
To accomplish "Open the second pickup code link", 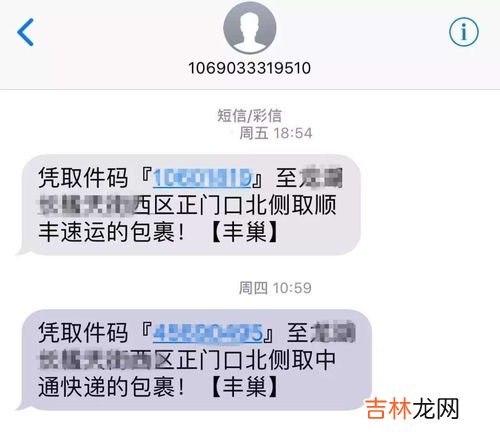I will (x=208, y=333).
